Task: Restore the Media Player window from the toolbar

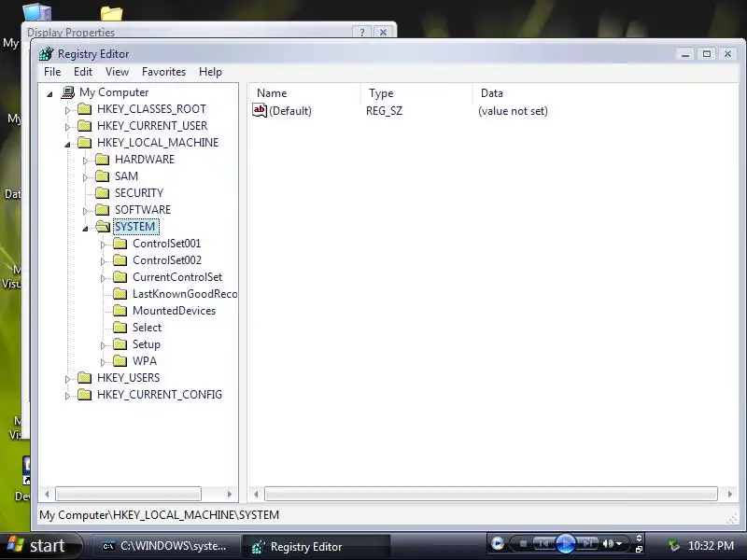Action: click(x=639, y=549)
